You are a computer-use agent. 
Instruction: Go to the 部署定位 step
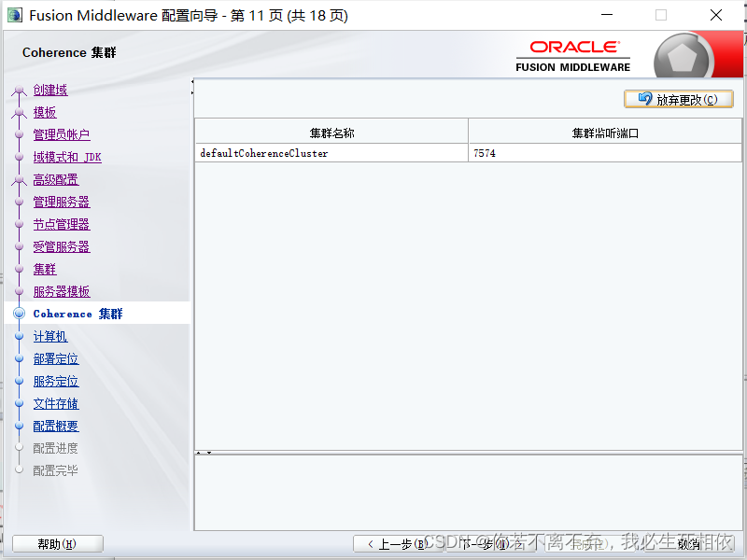(x=56, y=358)
